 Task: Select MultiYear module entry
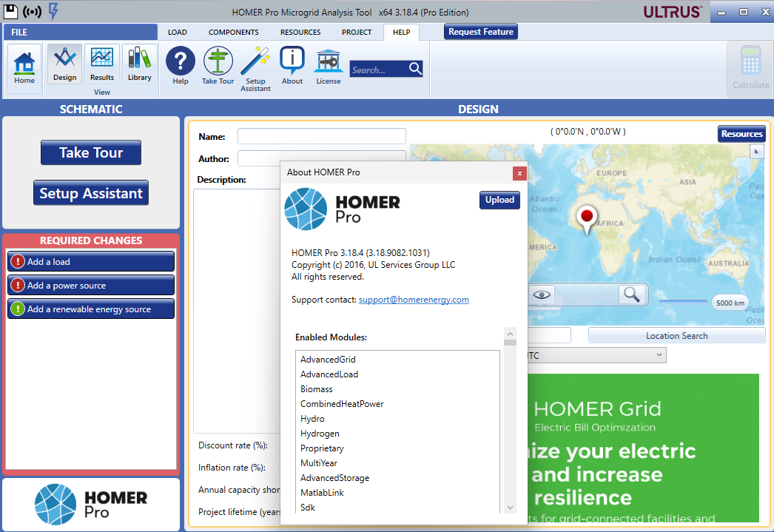(319, 463)
